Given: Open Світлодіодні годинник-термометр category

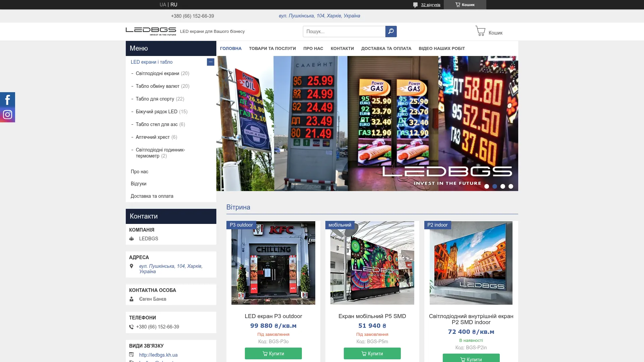Looking at the screenshot, I should point(160,153).
